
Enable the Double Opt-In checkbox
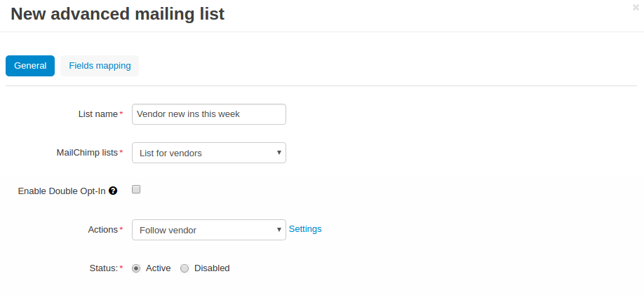(x=136, y=189)
